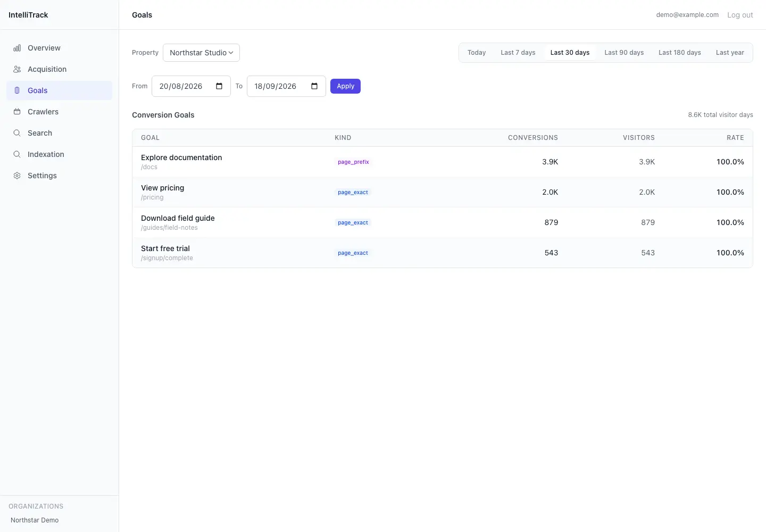Click the /signup/complete path text
This screenshot has height=532, width=766.
[167, 258]
